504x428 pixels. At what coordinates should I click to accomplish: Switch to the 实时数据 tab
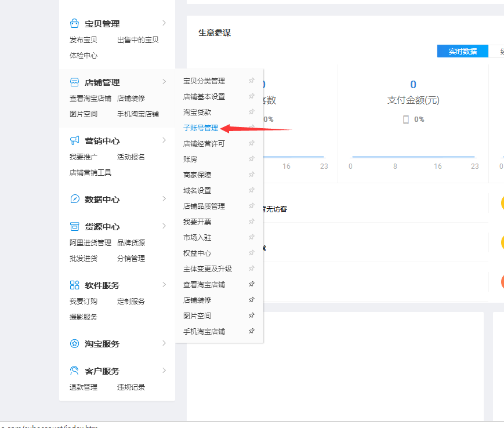pos(462,52)
